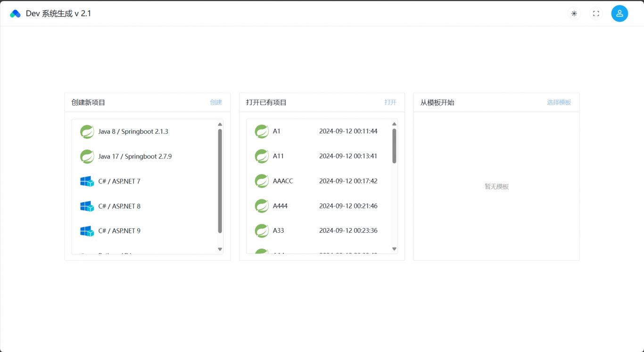Image resolution: width=644 pixels, height=352 pixels.
Task: Select project name A11
Action: [278, 156]
